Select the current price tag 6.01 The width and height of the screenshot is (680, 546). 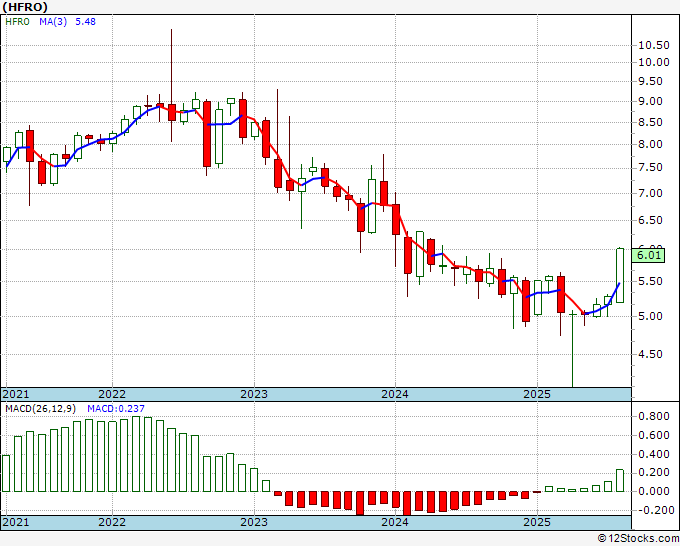click(x=648, y=255)
